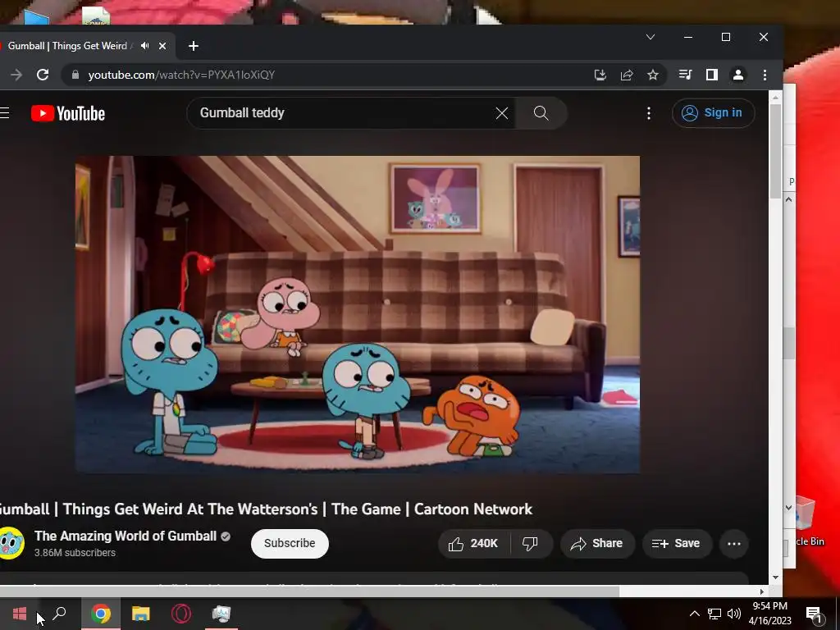Open the volume tray icon
The image size is (840, 630).
(x=734, y=614)
